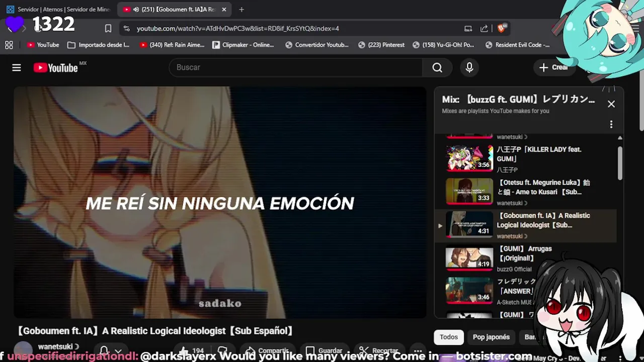Bookmark this page with the bookmark icon
Image resolution: width=644 pixels, height=362 pixels.
(108, 29)
